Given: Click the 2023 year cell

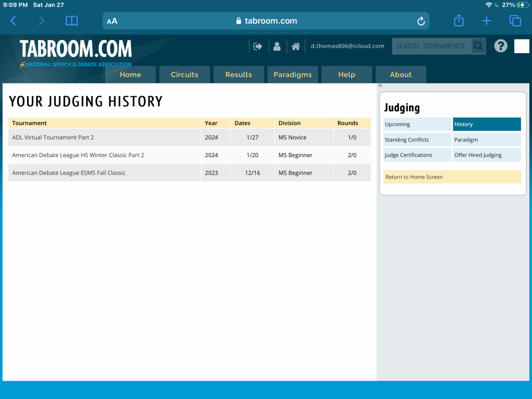Looking at the screenshot, I should click(216, 173).
